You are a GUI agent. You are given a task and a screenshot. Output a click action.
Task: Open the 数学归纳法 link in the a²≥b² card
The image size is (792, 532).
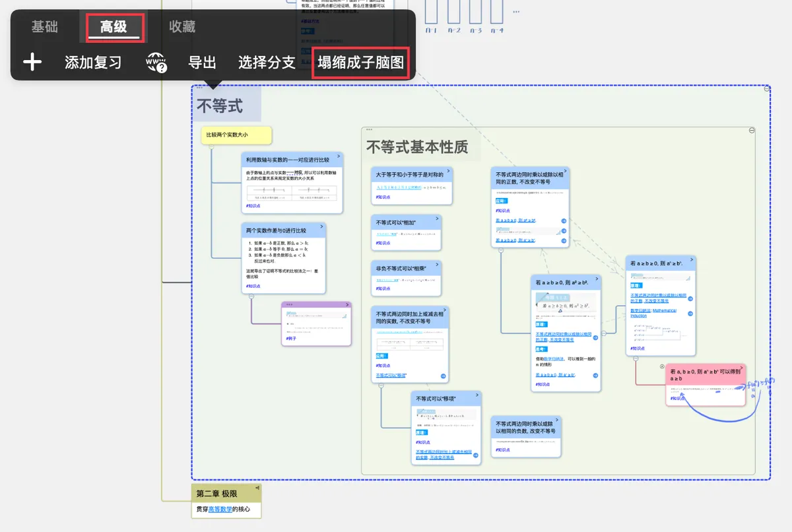coord(553,359)
